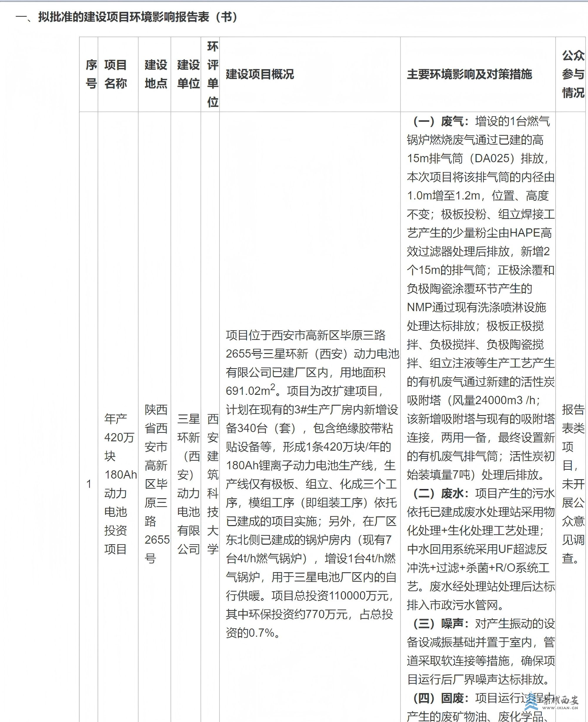The width and height of the screenshot is (588, 722).
Task: Select the 公众参与情况 column header
Action: click(x=571, y=74)
